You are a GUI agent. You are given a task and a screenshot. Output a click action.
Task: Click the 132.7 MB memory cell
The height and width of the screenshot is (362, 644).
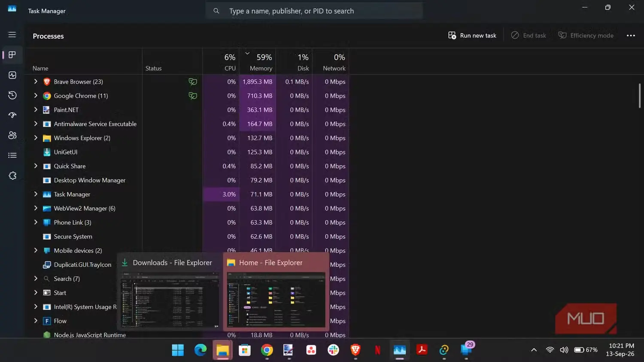tap(258, 138)
